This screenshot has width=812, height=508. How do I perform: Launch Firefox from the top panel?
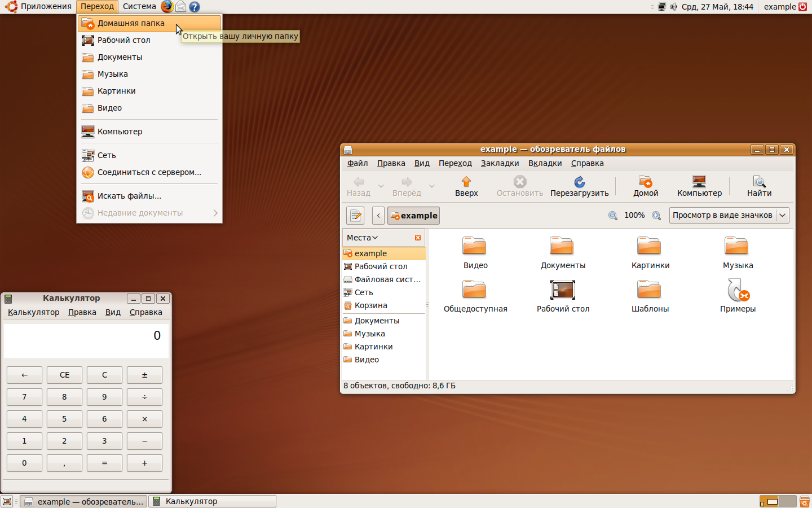point(167,7)
